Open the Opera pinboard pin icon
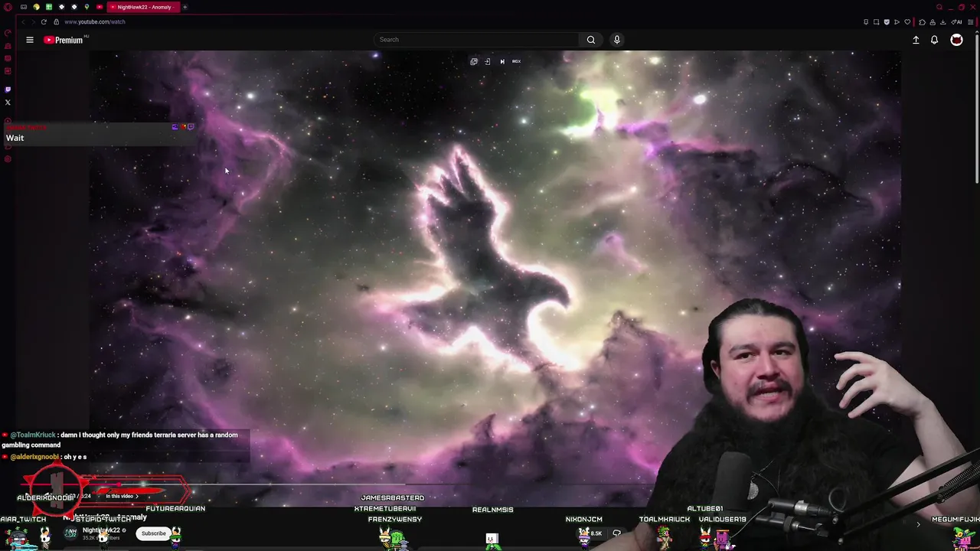This screenshot has width=980, height=551. pos(866,22)
